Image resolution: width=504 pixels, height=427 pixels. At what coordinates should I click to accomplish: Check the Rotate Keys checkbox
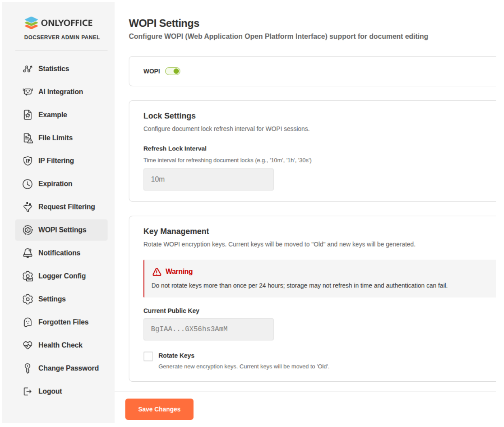click(148, 356)
